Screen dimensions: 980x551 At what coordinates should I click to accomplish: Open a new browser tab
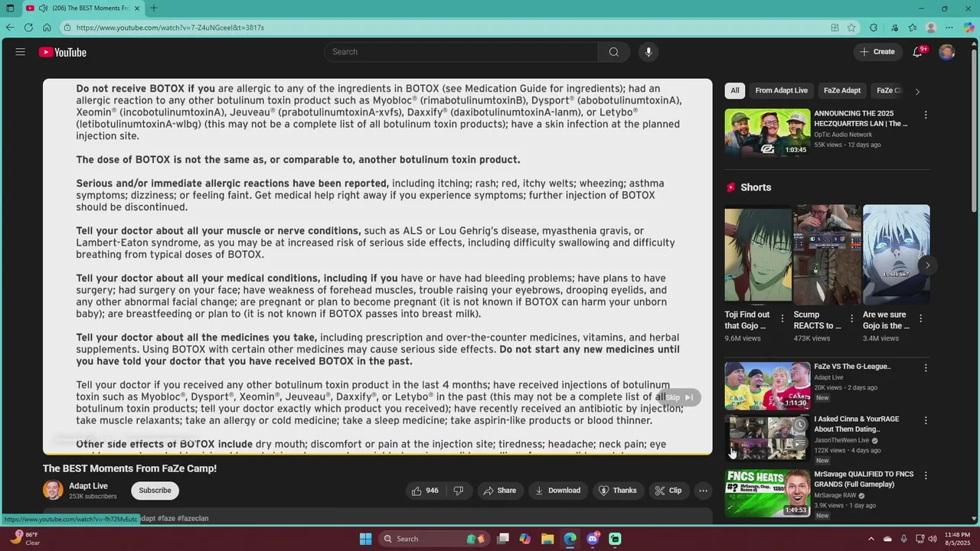click(x=154, y=8)
